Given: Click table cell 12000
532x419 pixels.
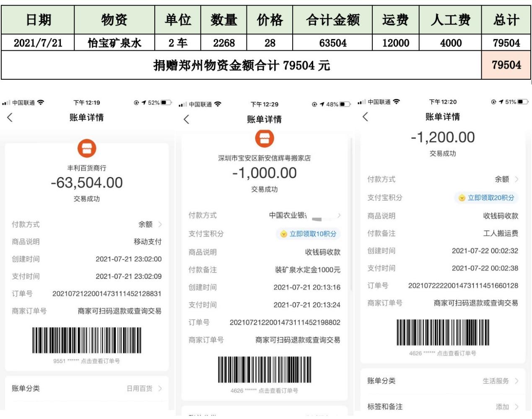Looking at the screenshot, I should 396,43.
